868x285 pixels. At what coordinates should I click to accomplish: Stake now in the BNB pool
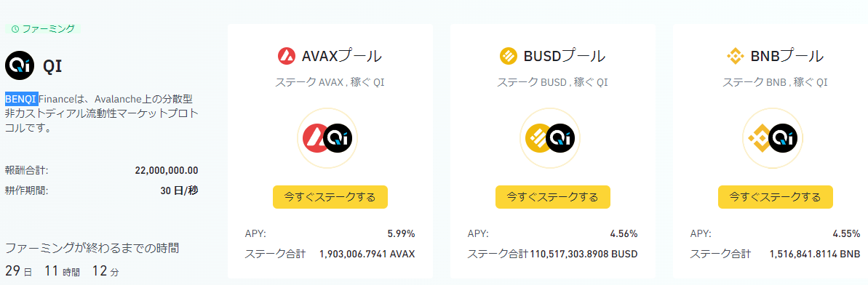click(x=775, y=197)
